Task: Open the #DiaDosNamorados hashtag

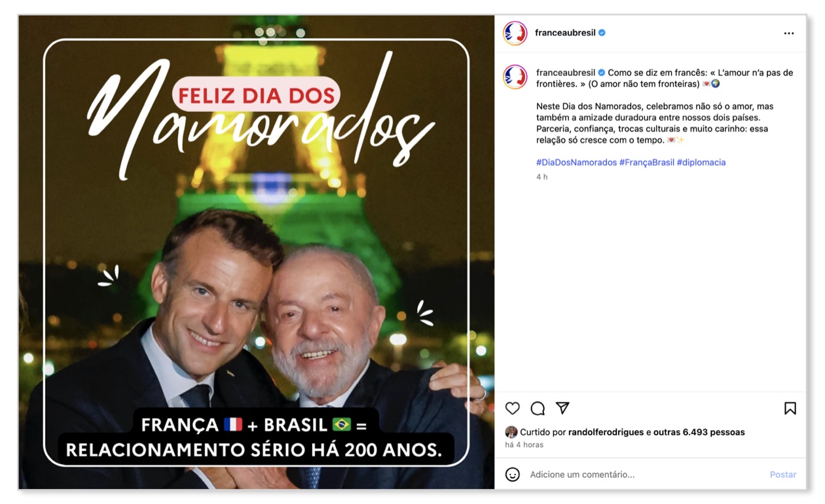Action: 576,162
